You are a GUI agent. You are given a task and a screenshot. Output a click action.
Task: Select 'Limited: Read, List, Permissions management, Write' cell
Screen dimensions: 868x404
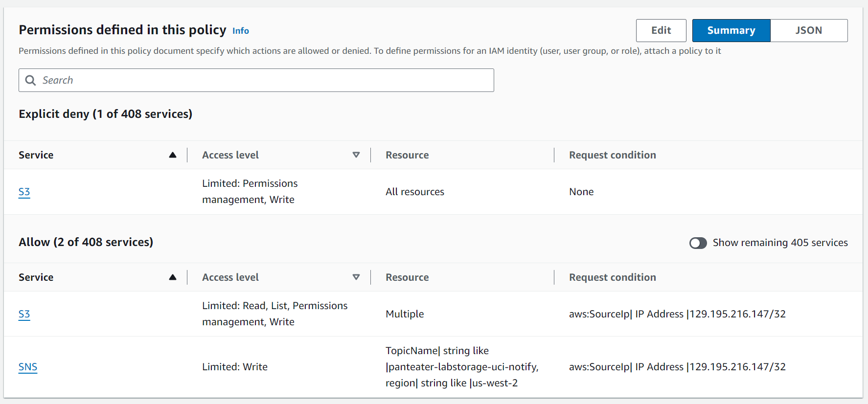(x=275, y=314)
